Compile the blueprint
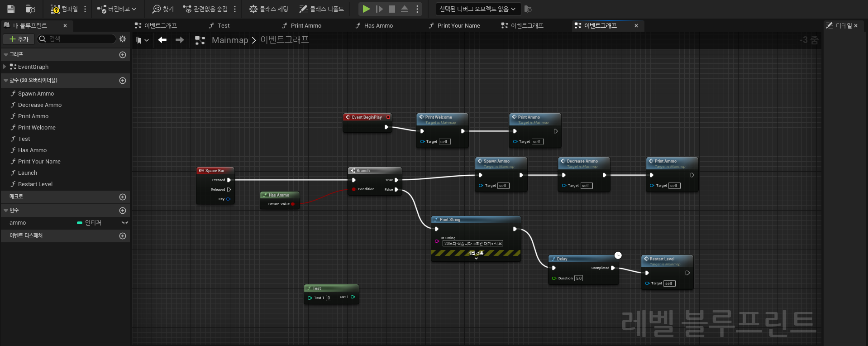Screen dimensions: 868x346 tap(64, 9)
